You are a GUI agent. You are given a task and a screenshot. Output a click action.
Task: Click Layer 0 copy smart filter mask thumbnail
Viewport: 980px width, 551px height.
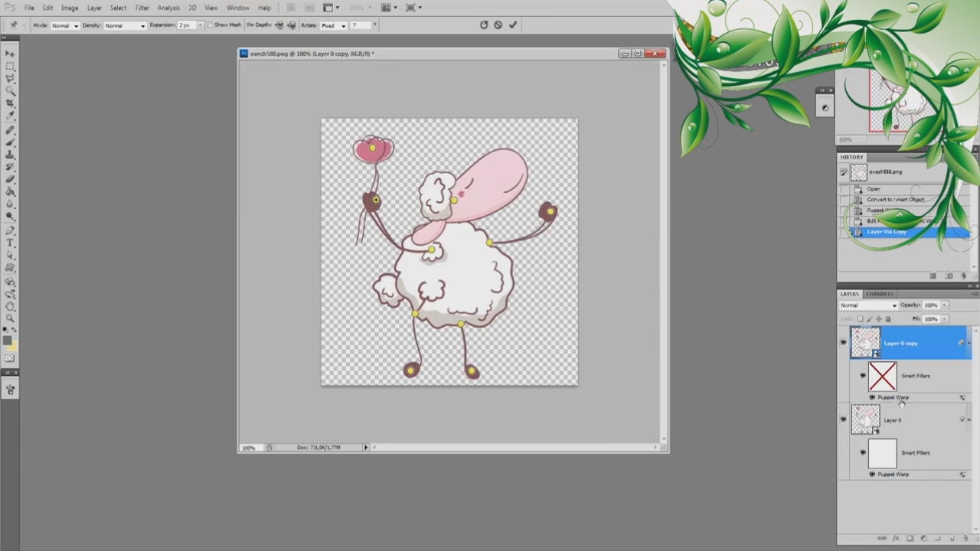pyautogui.click(x=882, y=376)
